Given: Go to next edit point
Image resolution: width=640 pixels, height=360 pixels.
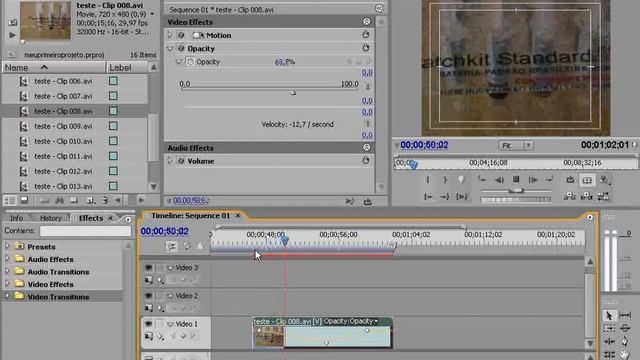Looking at the screenshot, I should pyautogui.click(x=549, y=180).
